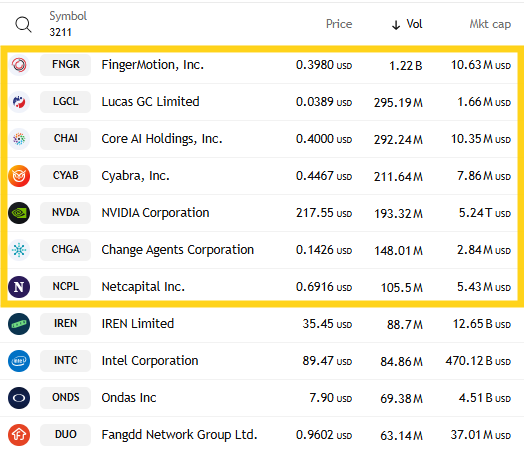Open the INTC ticker badge

[x=66, y=360]
